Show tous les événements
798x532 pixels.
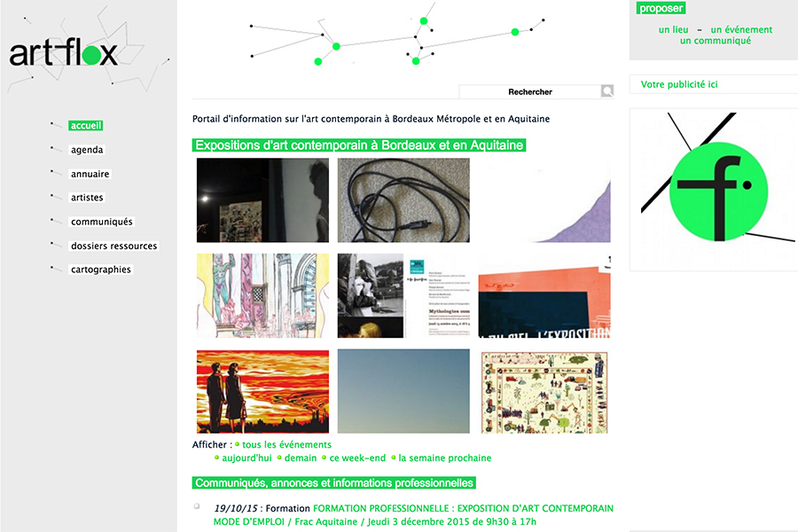(x=286, y=445)
